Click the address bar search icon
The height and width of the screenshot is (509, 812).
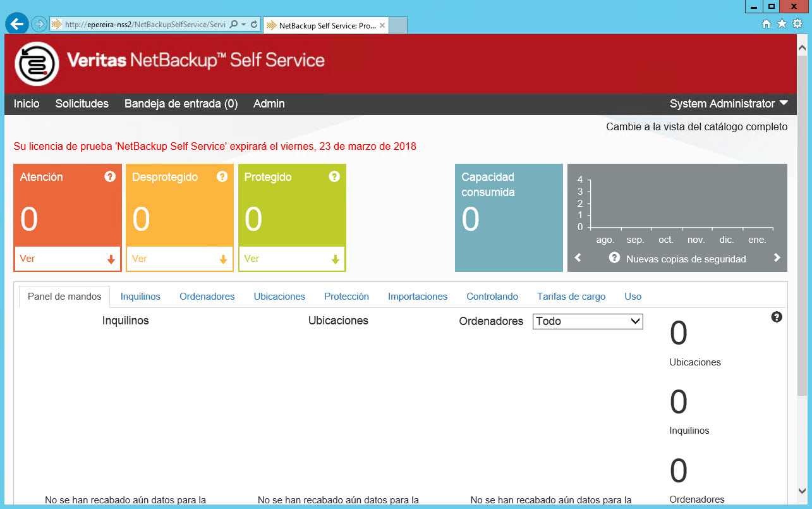pyautogui.click(x=233, y=25)
